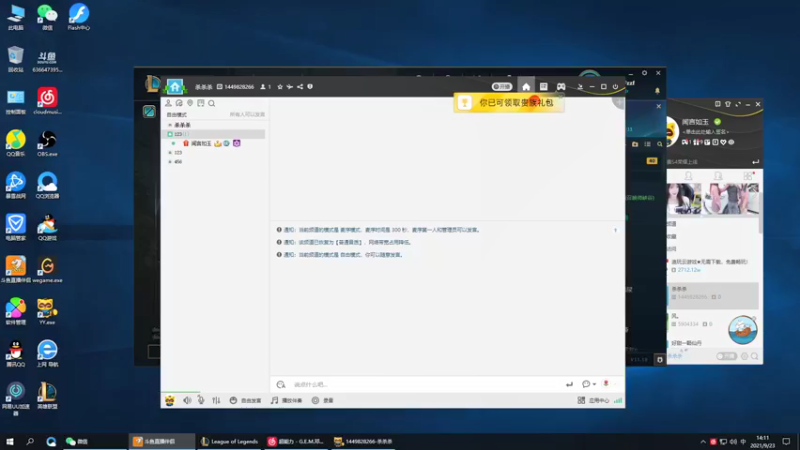Open the gamepad icon in YY title bar

(x=561, y=87)
